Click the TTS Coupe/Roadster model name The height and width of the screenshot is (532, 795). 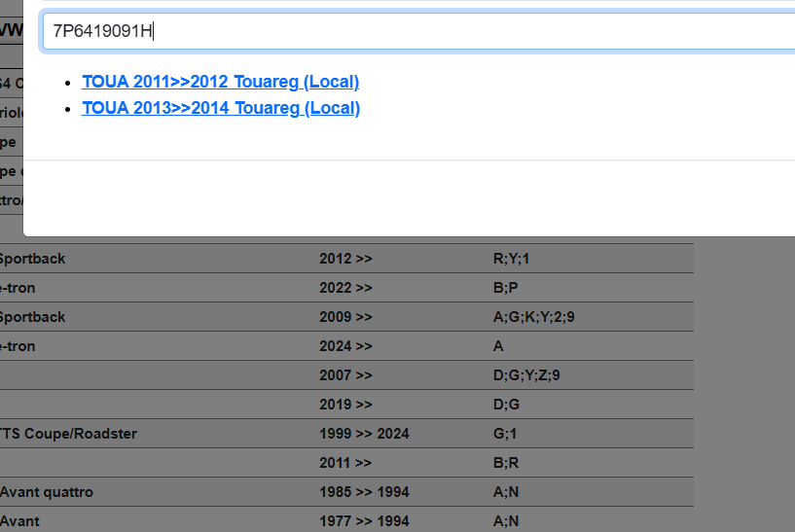point(68,434)
